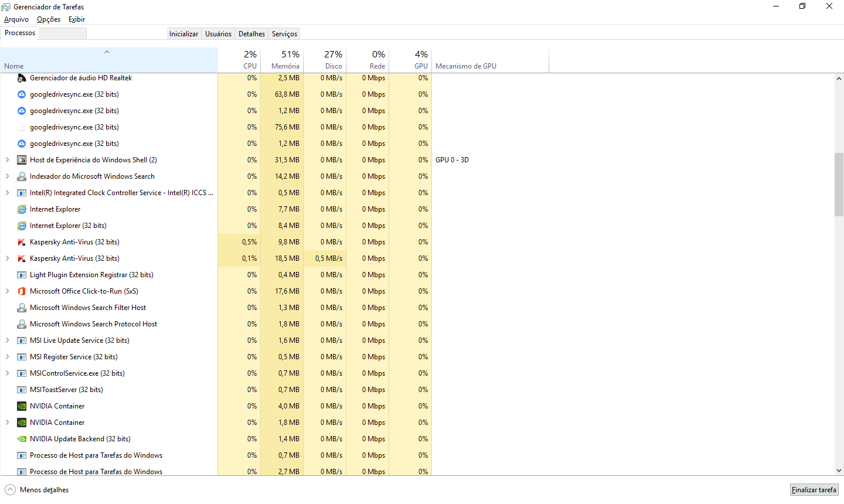Click the MSIToastServer icon
This screenshot has height=504, width=844.
(x=22, y=390)
